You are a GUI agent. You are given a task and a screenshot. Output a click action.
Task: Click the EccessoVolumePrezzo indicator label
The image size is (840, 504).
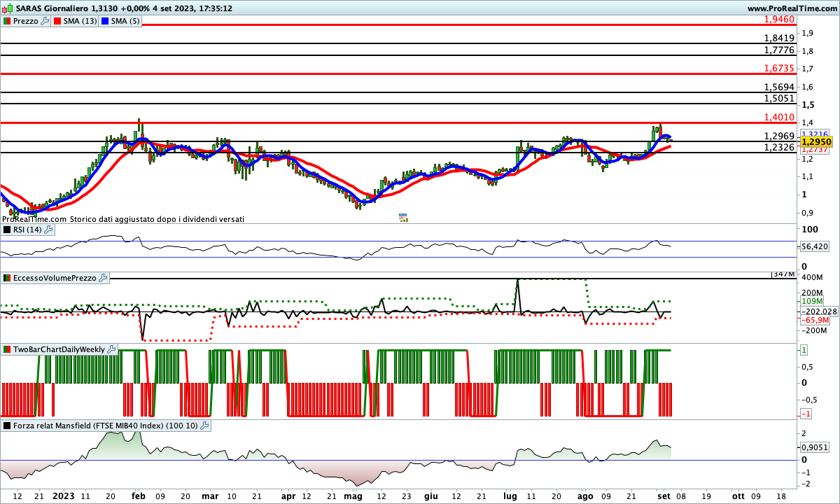click(x=55, y=278)
